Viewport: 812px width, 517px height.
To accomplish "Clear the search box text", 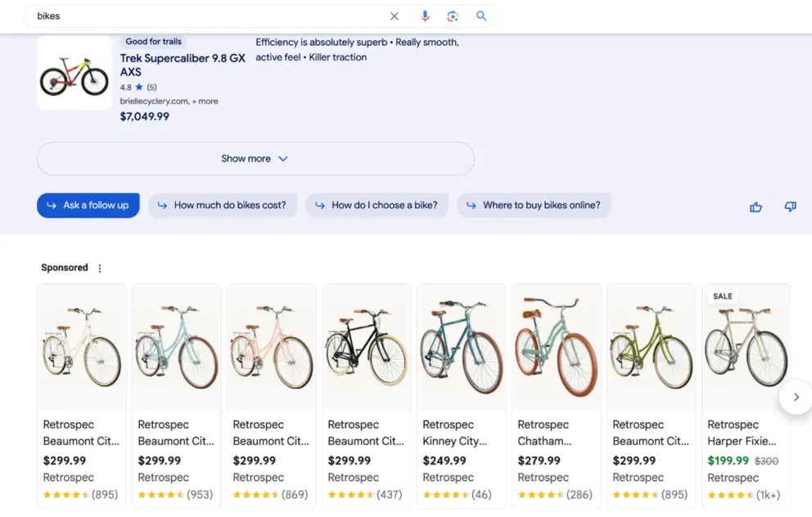I will 394,16.
